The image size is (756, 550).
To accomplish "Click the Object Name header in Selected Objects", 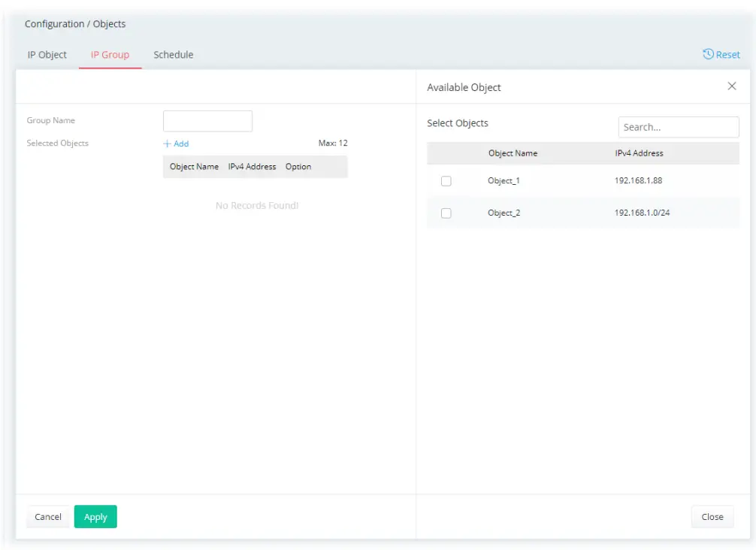I will tap(194, 167).
